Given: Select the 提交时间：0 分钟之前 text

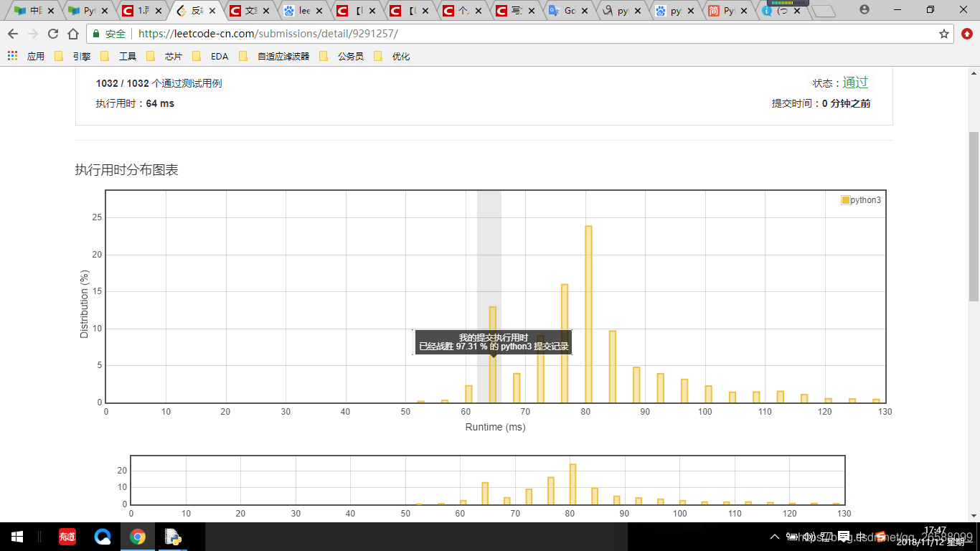Looking at the screenshot, I should pyautogui.click(x=821, y=103).
